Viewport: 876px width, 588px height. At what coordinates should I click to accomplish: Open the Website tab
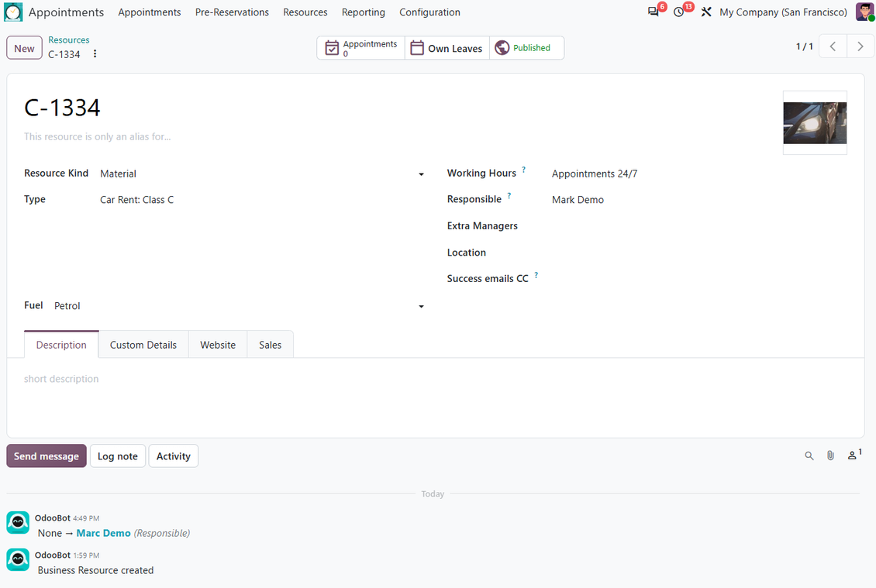(218, 345)
